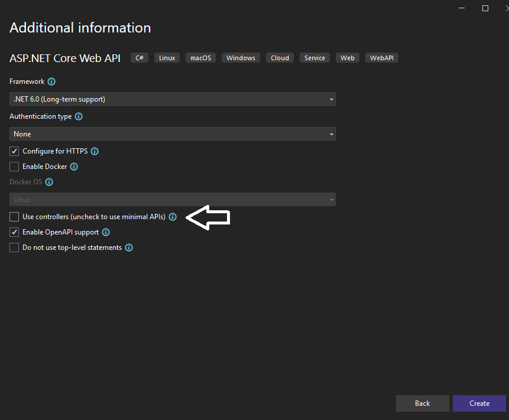This screenshot has width=509, height=420.
Task: Click the Authentication type label
Action: point(41,116)
